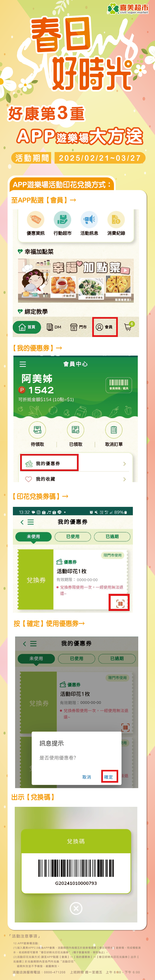Expand the 我的收藏 row chevron

click(x=125, y=479)
